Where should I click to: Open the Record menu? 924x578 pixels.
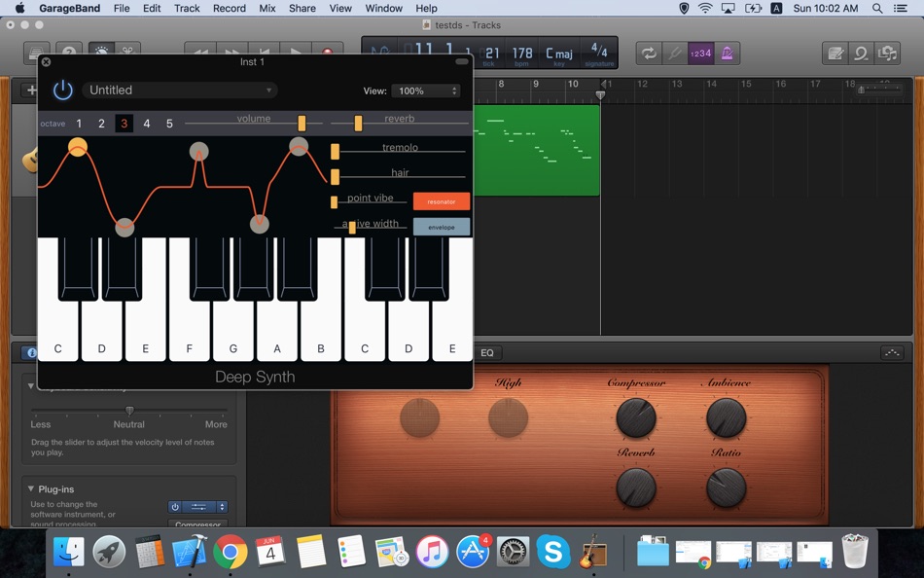pos(230,8)
